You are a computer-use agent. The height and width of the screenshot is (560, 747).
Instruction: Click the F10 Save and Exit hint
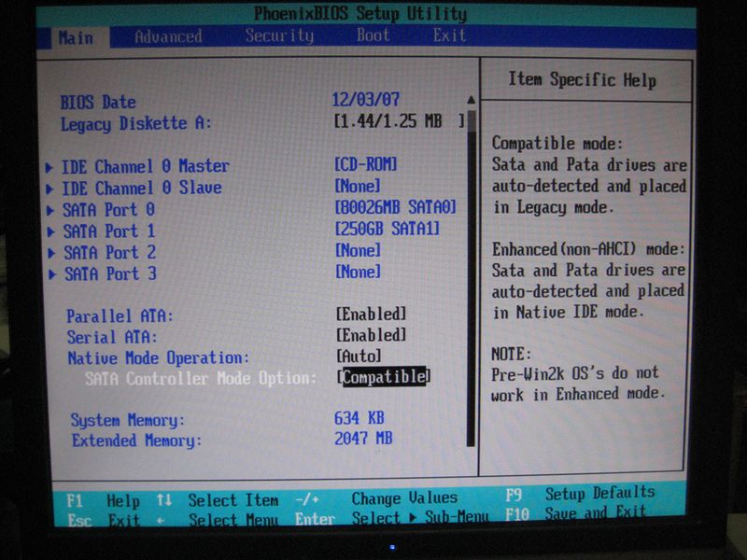(x=576, y=513)
